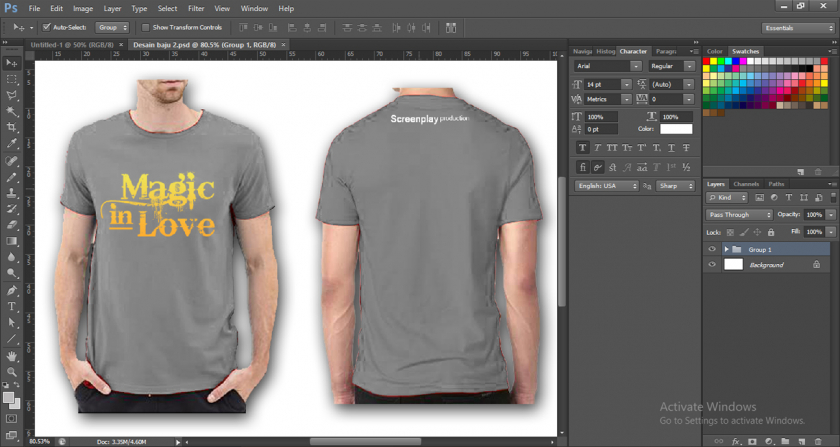Add a layer style with fx icon
Image resolution: width=840 pixels, height=447 pixels.
[x=736, y=441]
